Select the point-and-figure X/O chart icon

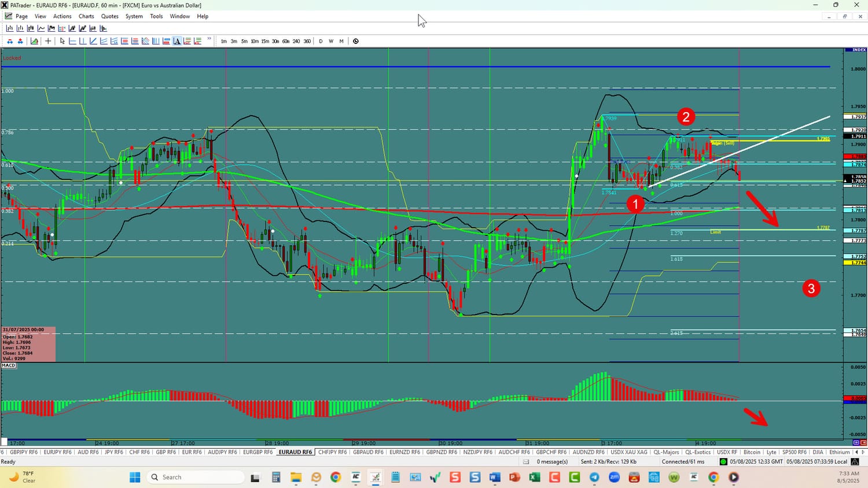62,28
